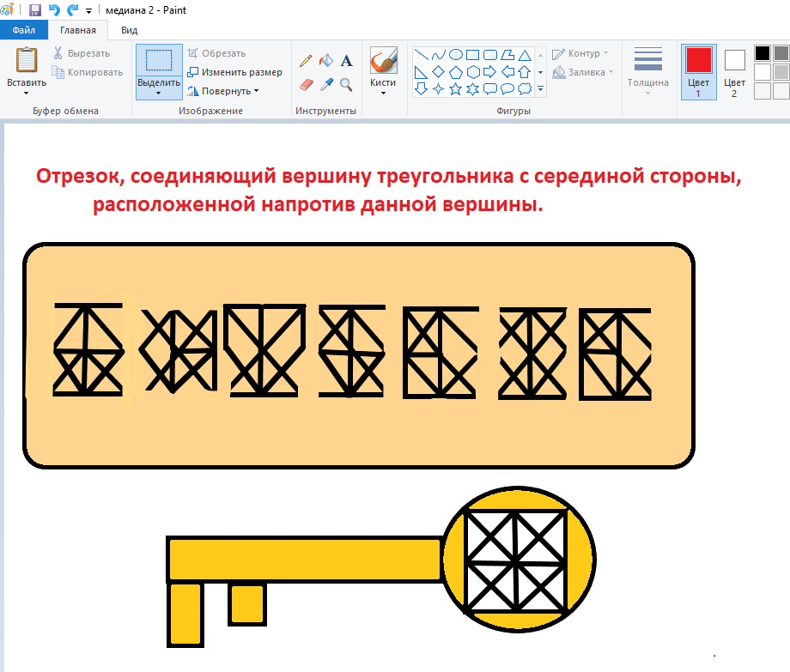
Task: Switch to the Вид tab
Action: tap(129, 30)
